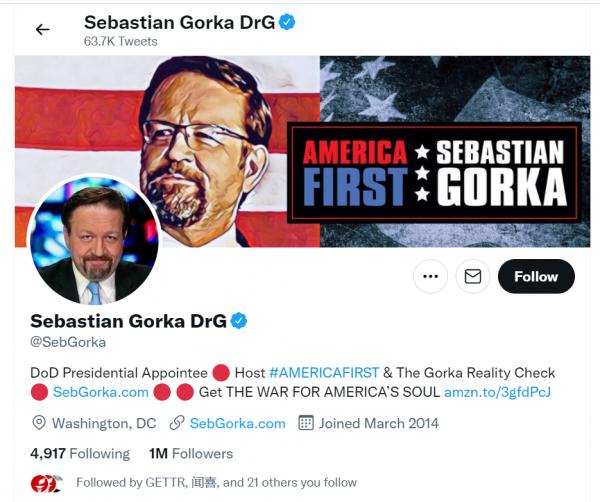Open the America First banner image
This screenshot has height=502, width=600.
coord(302,150)
